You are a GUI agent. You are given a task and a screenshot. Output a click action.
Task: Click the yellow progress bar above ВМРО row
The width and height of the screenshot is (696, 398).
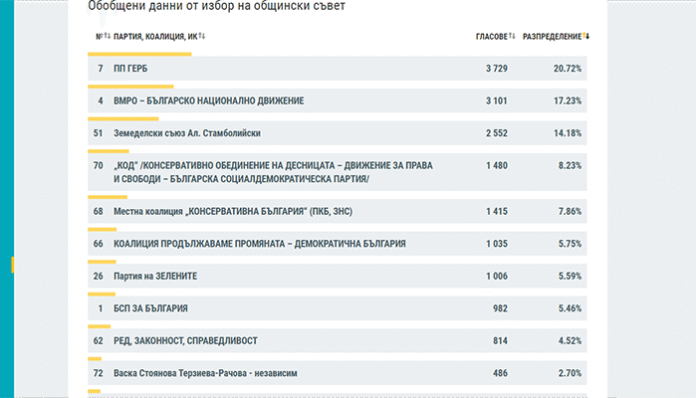[x=131, y=87]
